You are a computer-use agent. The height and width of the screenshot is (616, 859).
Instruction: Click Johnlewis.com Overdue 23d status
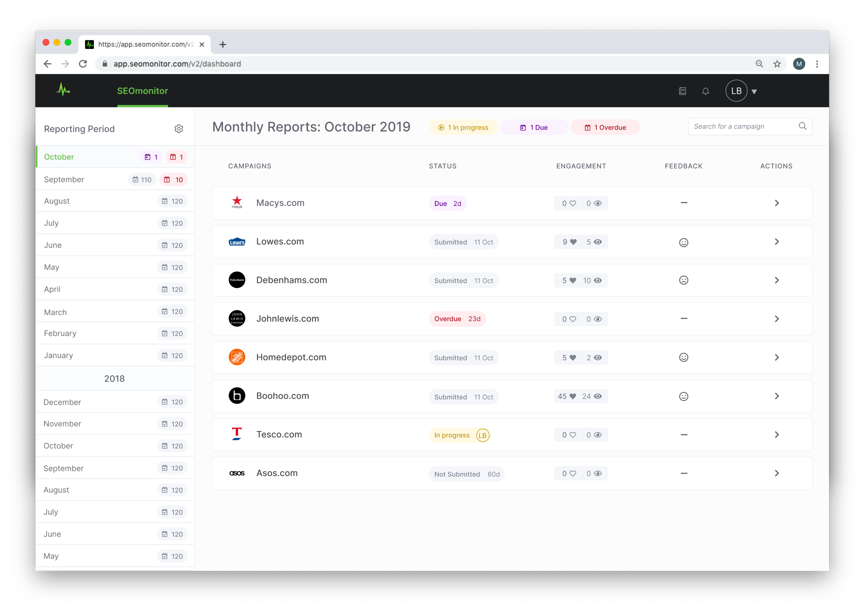pos(457,319)
